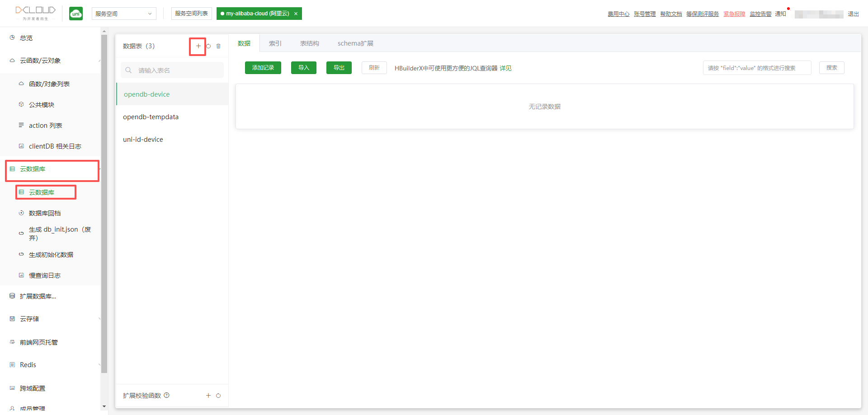
Task: Click the 无记录数据 empty-state text
Action: click(x=545, y=107)
